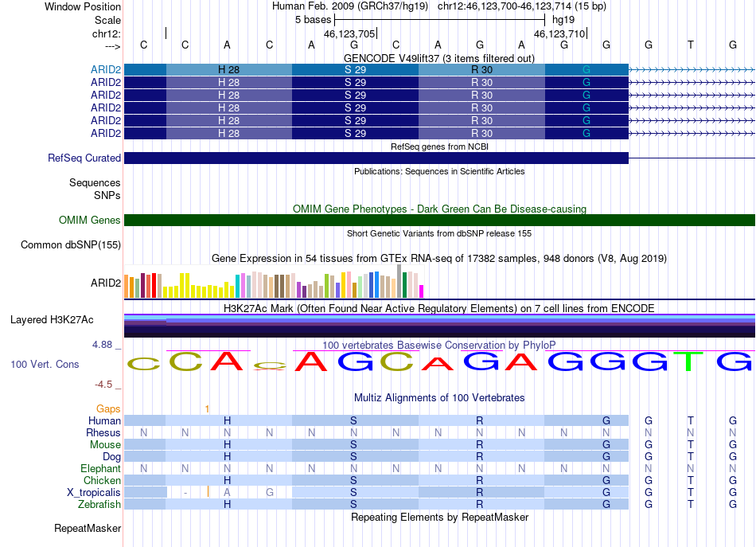Click the magenta last bar in GTEx chart

point(422,291)
